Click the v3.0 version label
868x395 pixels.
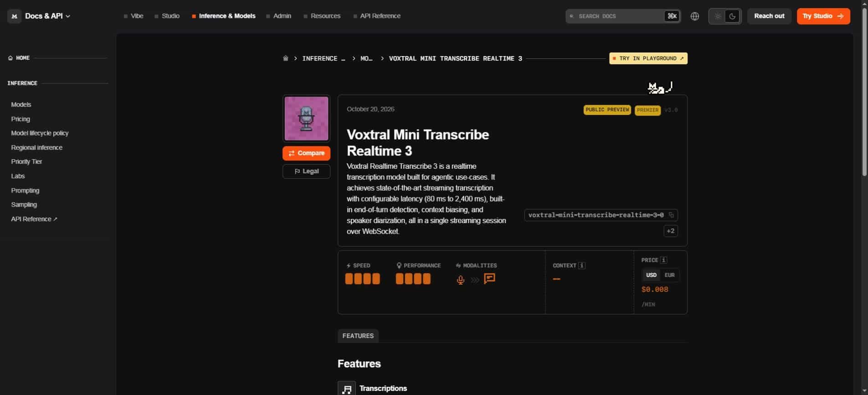[671, 110]
